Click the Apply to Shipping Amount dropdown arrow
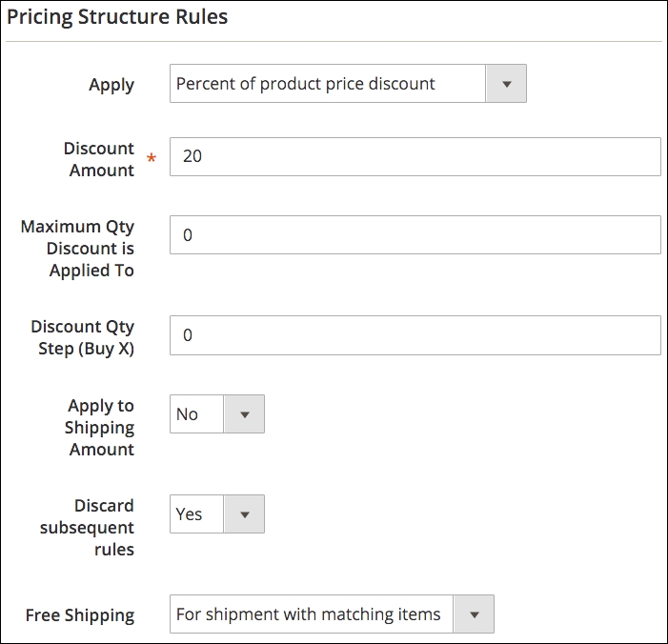 244,414
